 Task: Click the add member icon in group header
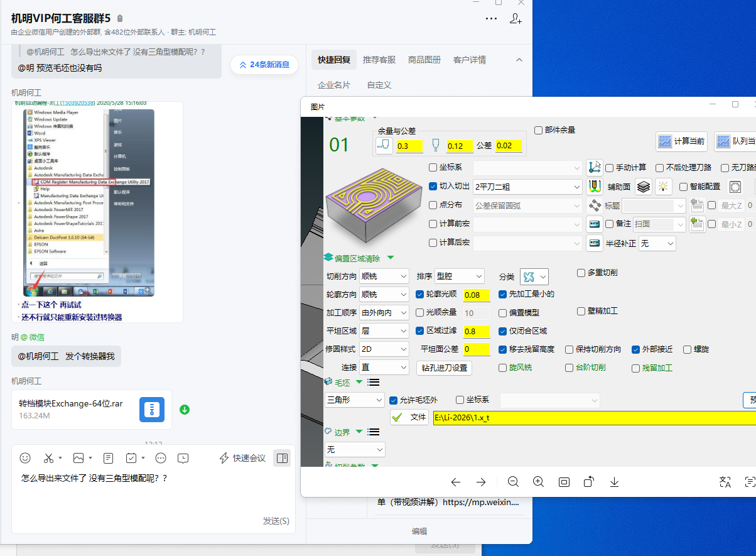click(516, 18)
